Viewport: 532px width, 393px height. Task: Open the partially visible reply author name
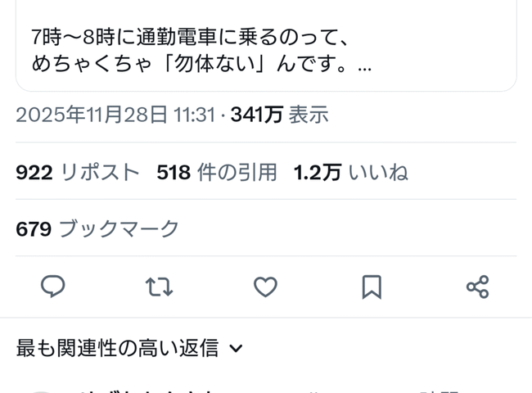click(146, 391)
